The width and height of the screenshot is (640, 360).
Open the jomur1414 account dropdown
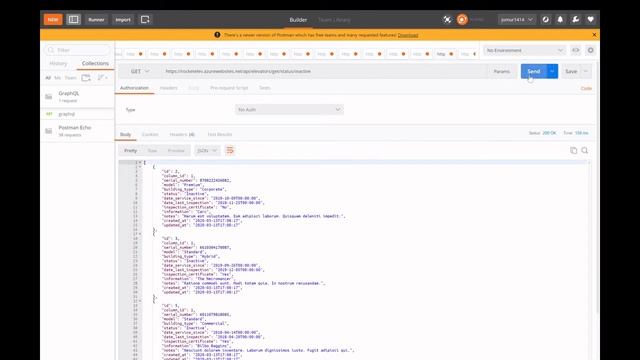point(516,20)
